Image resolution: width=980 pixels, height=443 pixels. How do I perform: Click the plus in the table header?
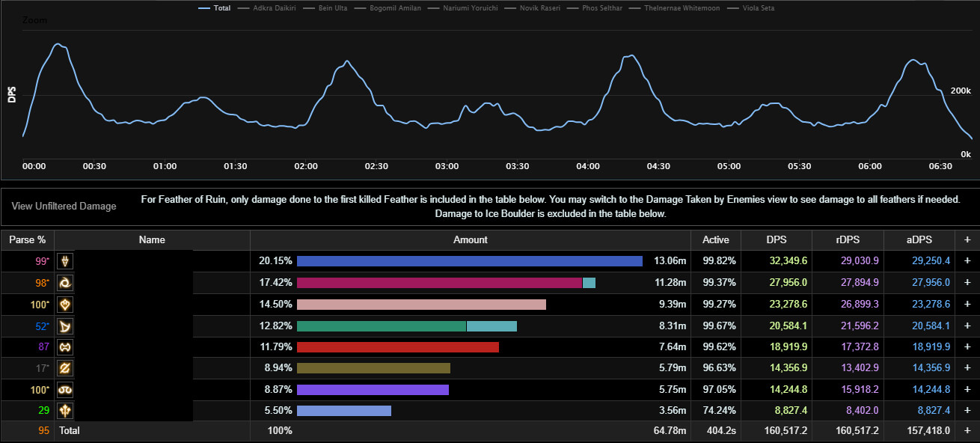tap(967, 240)
